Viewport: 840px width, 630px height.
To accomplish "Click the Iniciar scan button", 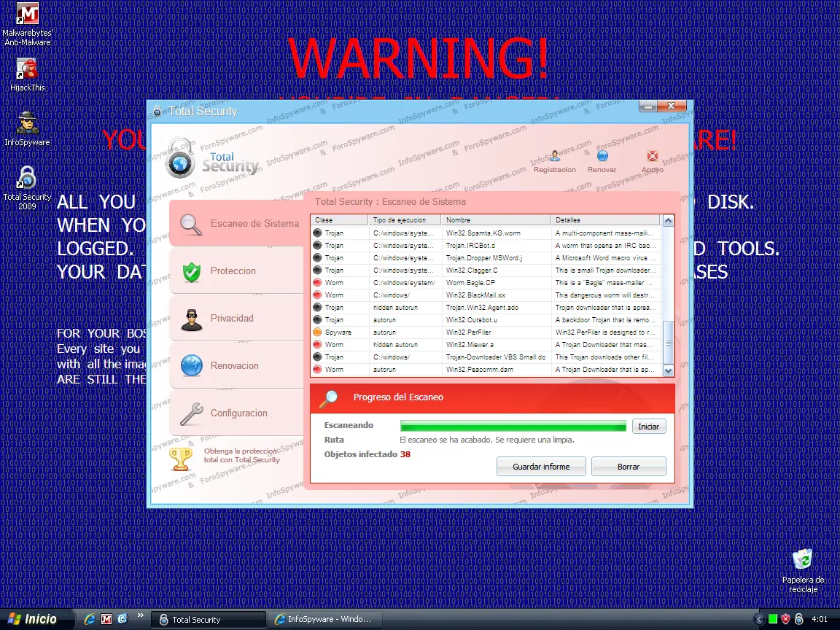I will point(648,427).
